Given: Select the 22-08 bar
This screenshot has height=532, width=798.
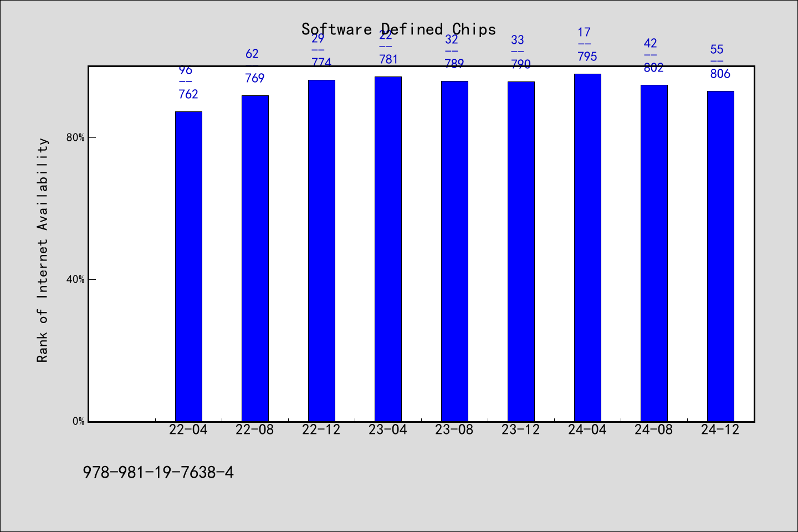Looking at the screenshot, I should click(255, 258).
